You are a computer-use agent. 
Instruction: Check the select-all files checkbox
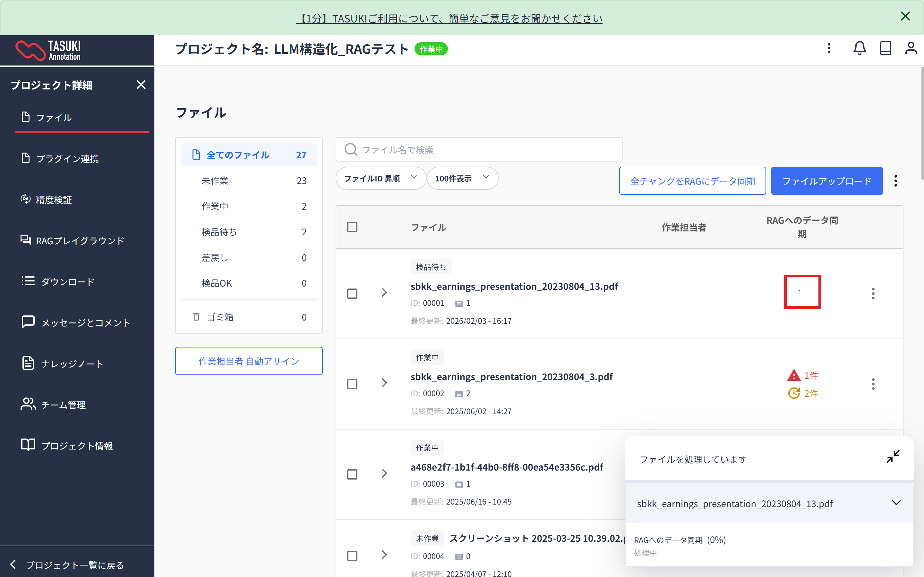click(x=352, y=227)
